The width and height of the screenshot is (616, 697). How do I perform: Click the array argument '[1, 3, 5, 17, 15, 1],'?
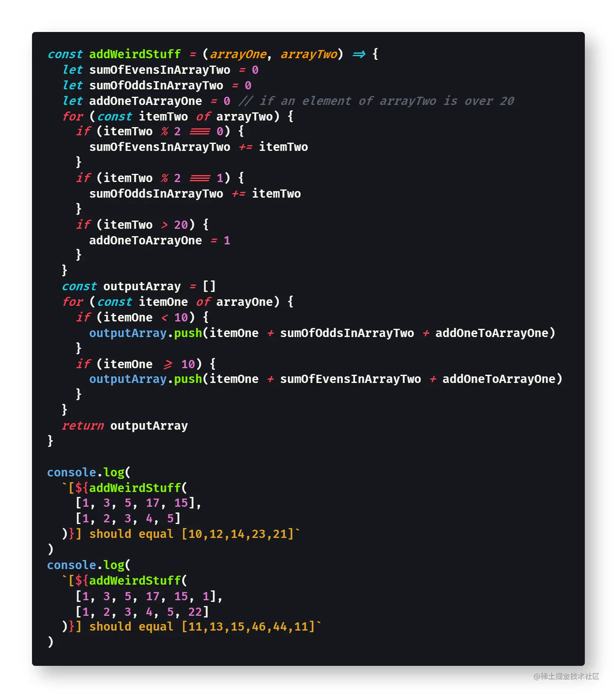149,596
